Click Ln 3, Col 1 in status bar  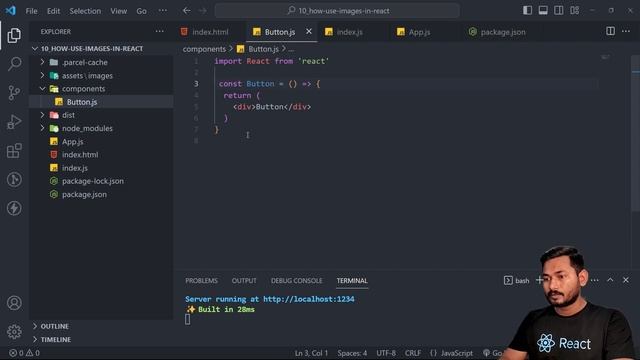click(311, 353)
